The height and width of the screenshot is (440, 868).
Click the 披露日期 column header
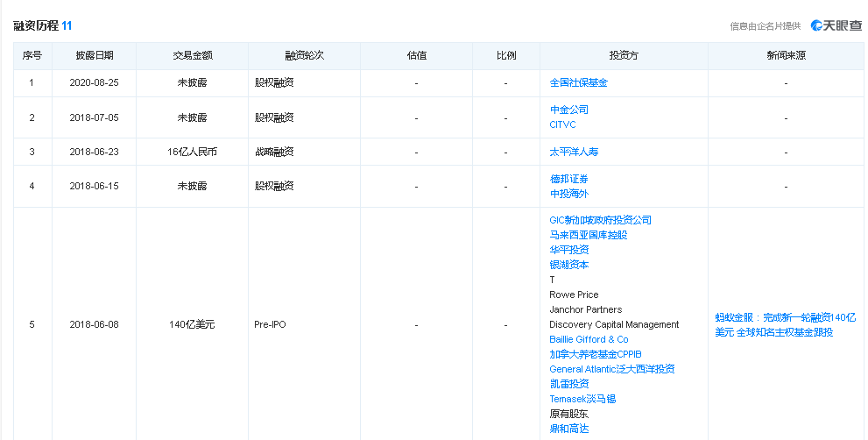tap(94, 55)
